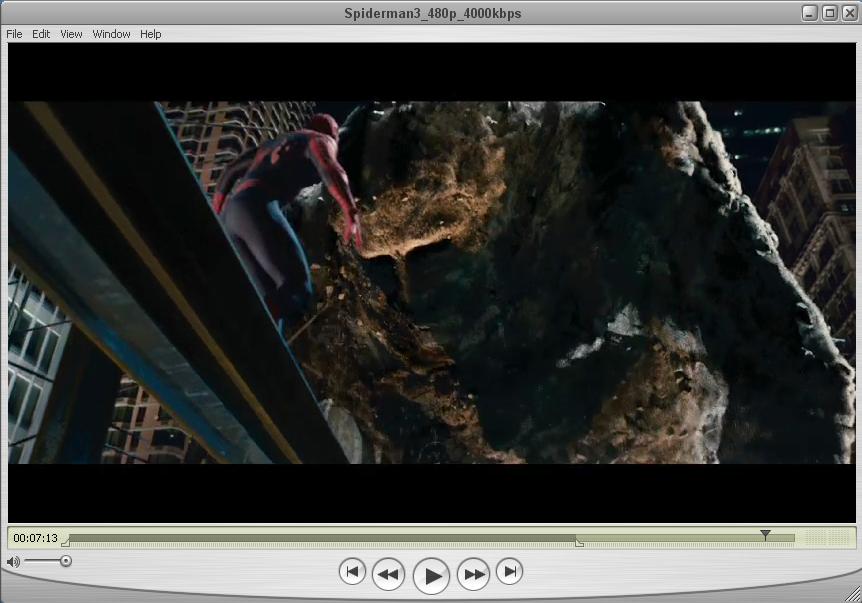Viewport: 862px width, 603px height.
Task: Open the Window menu
Action: (x=111, y=34)
